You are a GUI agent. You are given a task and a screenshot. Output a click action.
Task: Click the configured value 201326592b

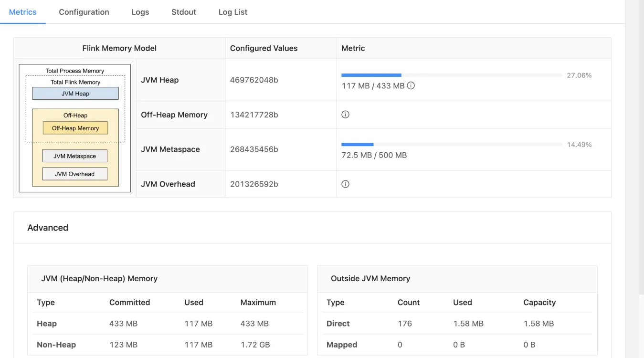[254, 184]
